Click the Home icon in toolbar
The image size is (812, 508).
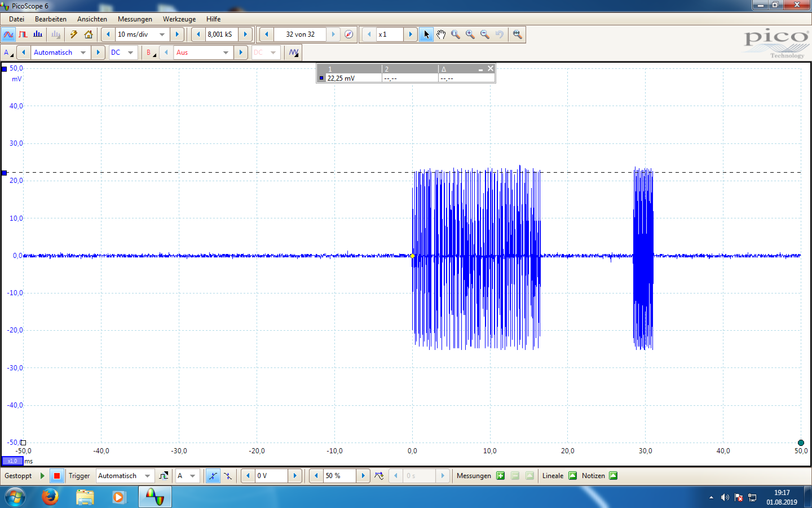coord(89,34)
